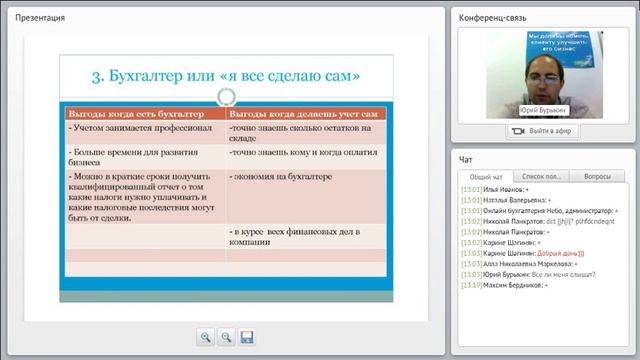
Task: Click Карине Шагинян's Добрый день message
Action: click(x=523, y=253)
